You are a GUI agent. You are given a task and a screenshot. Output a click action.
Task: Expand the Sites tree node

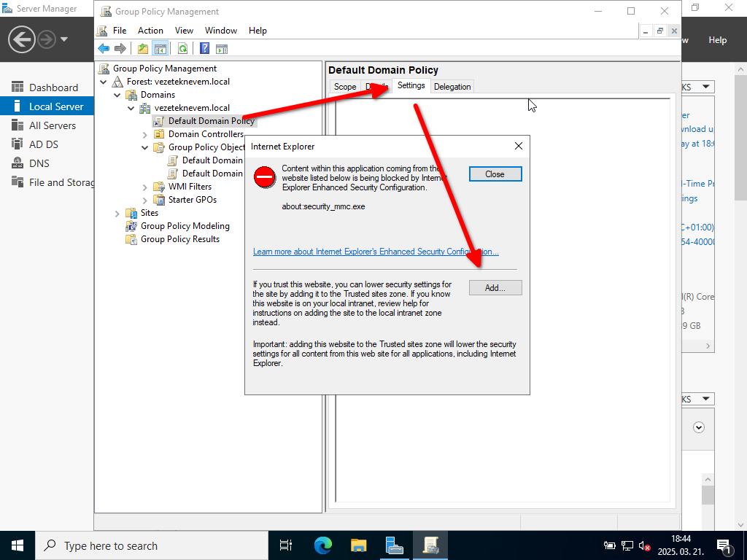pyautogui.click(x=117, y=213)
